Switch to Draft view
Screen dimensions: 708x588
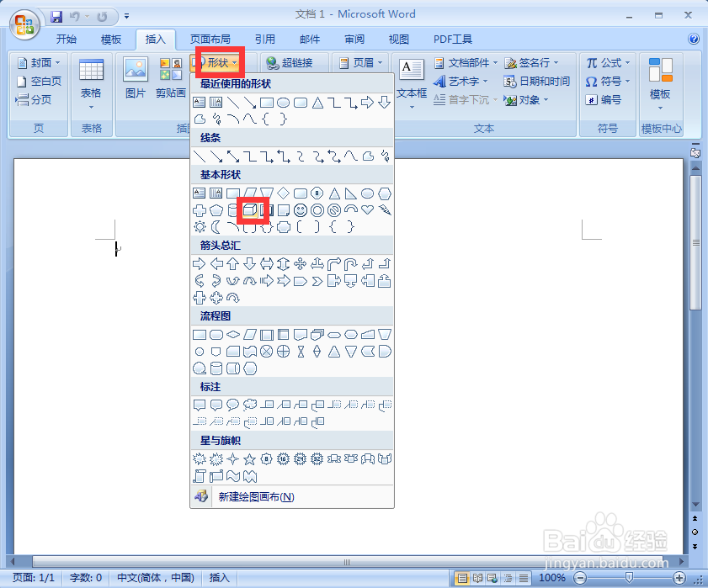click(x=524, y=578)
